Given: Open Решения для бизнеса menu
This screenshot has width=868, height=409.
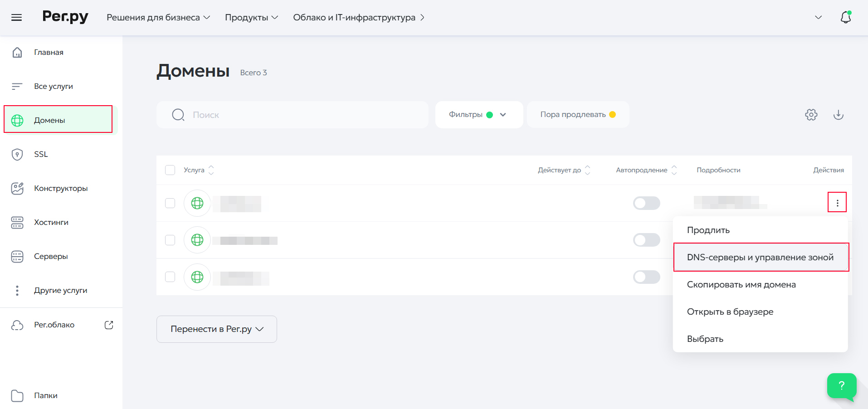Looking at the screenshot, I should [x=158, y=17].
